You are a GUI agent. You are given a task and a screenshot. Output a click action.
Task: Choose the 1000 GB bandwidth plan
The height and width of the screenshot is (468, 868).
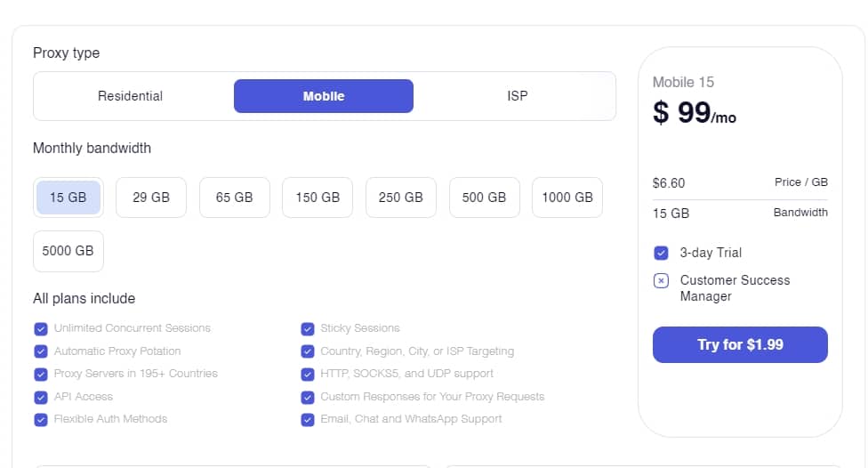point(567,198)
